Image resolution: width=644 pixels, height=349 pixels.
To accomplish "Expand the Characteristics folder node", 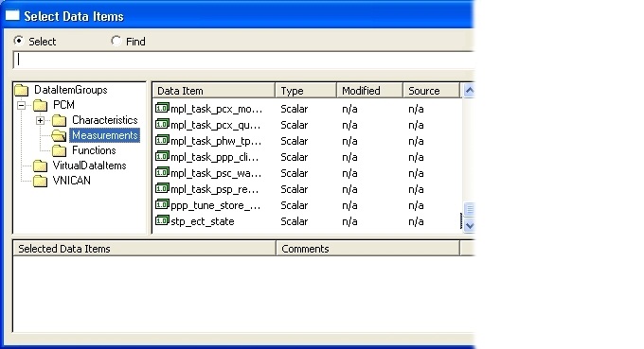I will 40,120.
